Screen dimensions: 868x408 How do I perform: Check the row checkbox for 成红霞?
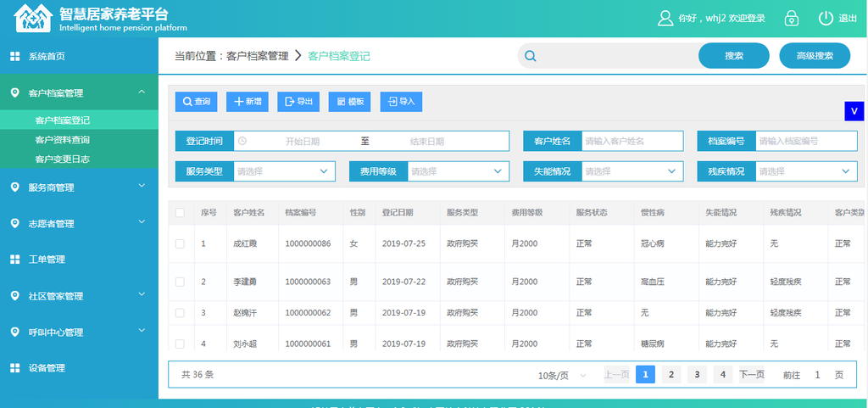tap(180, 244)
